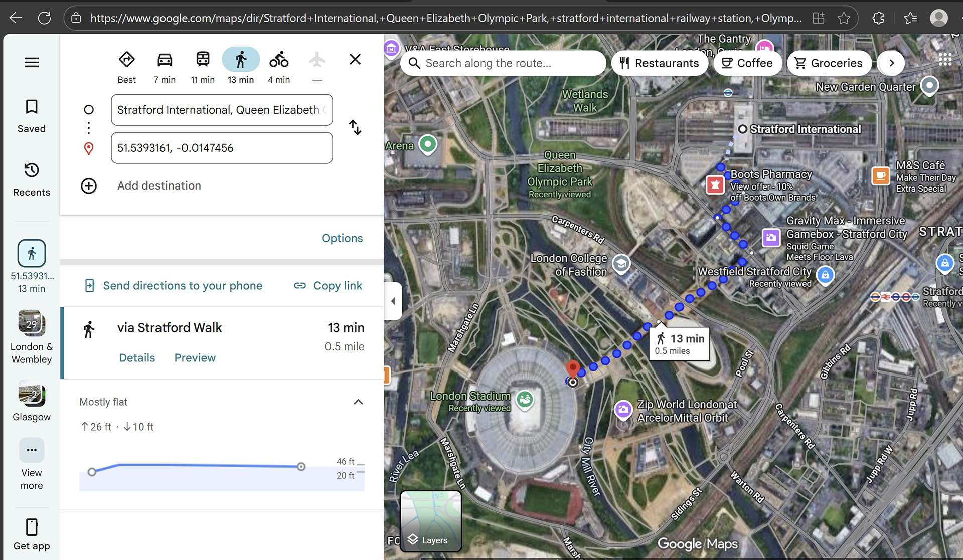Choose the Best travel mode icon
The height and width of the screenshot is (560, 963).
coord(126,60)
